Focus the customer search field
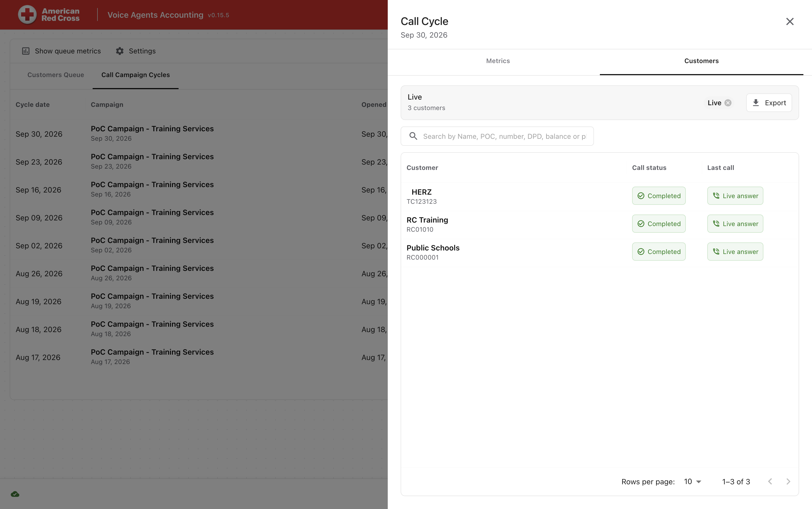Screen dimensions: 812x509 coord(497,136)
